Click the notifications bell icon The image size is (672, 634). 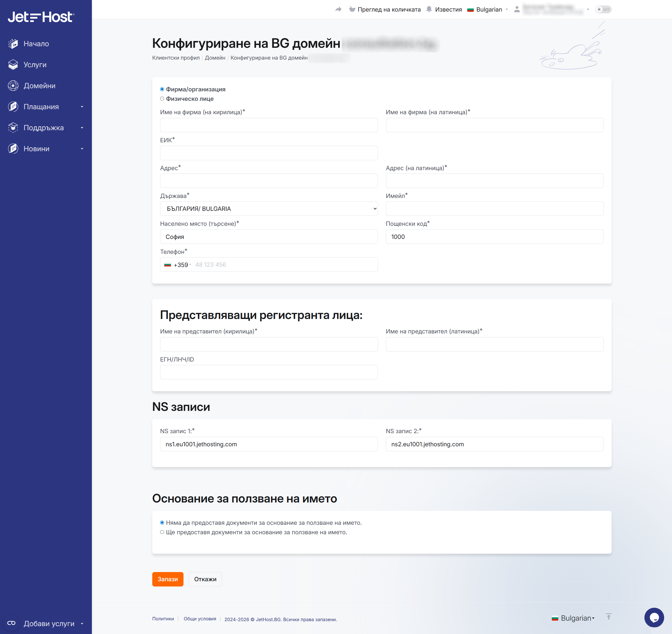(x=429, y=9)
